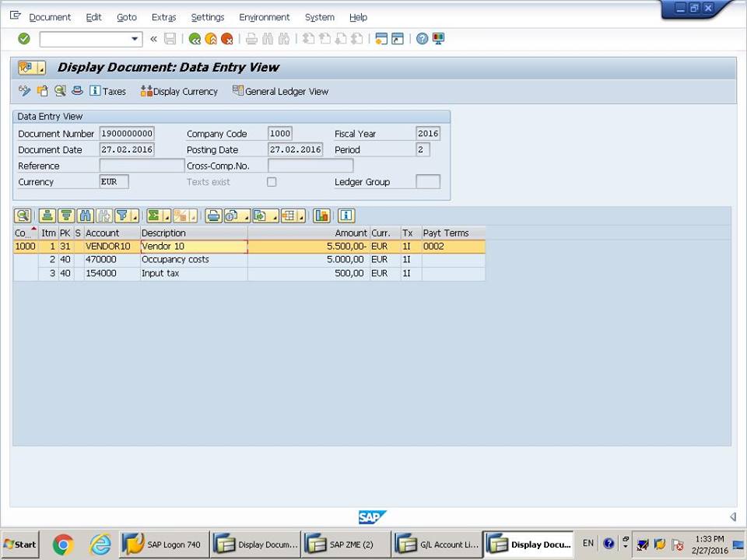747x560 pixels.
Task: Click the yellow Exit icon
Action: click(x=211, y=39)
